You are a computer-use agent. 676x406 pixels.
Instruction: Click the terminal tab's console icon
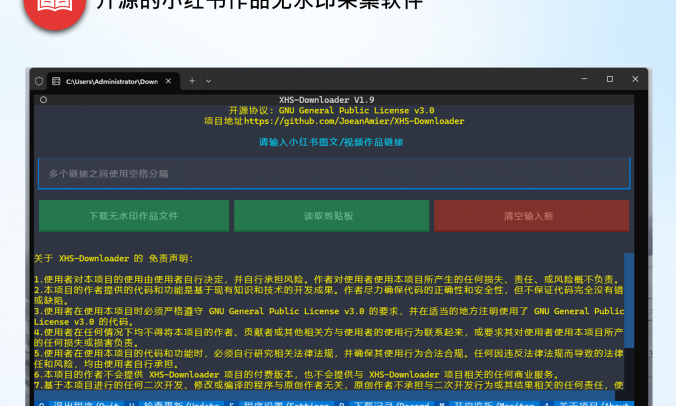pos(56,81)
